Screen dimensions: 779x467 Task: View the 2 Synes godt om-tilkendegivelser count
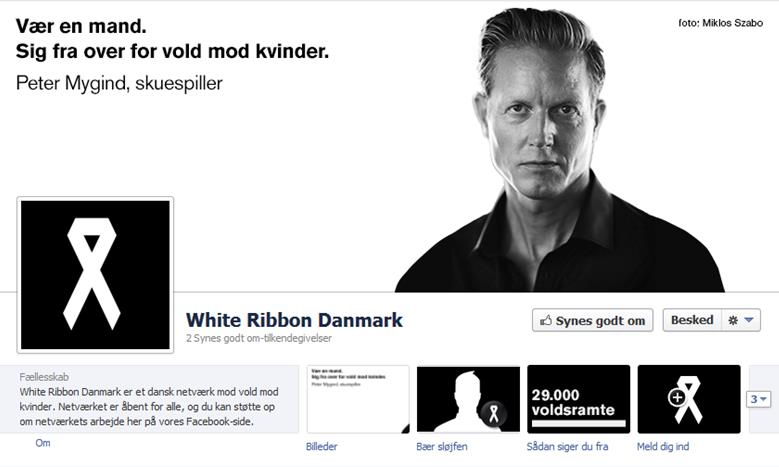(258, 338)
